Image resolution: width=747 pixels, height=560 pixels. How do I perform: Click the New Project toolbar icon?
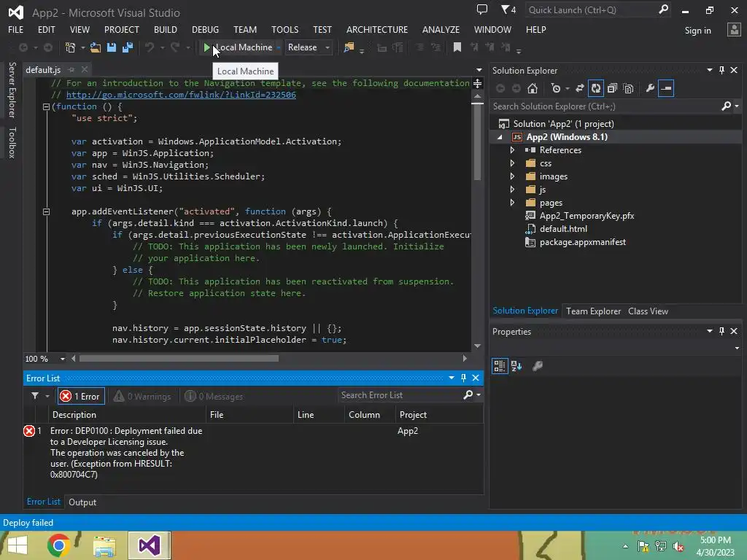pyautogui.click(x=70, y=47)
